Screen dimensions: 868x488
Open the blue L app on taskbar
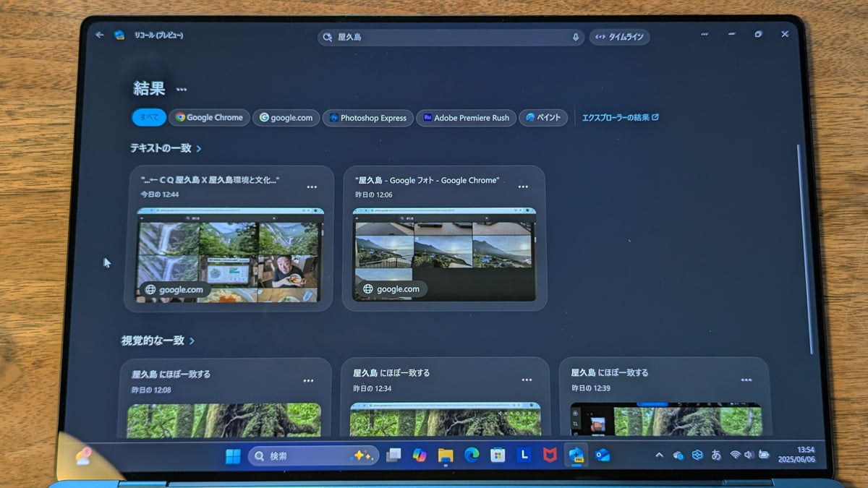pos(524,455)
